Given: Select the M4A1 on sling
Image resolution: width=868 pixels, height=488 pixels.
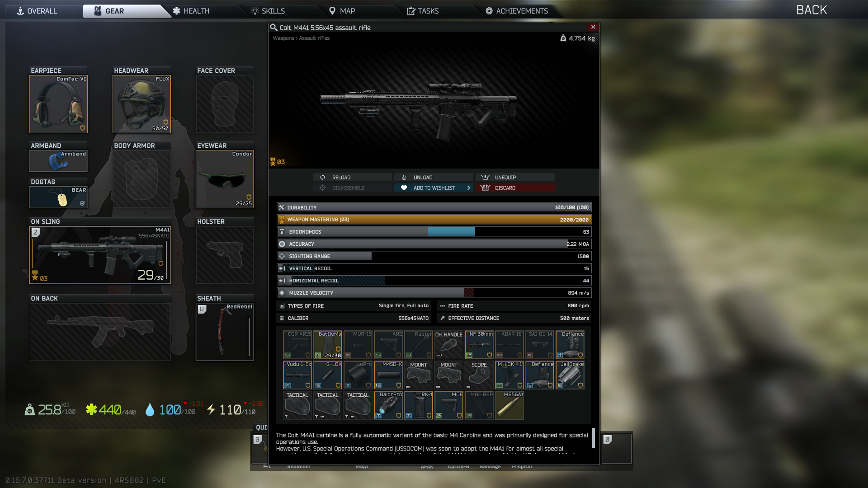Looking at the screenshot, I should [x=100, y=255].
